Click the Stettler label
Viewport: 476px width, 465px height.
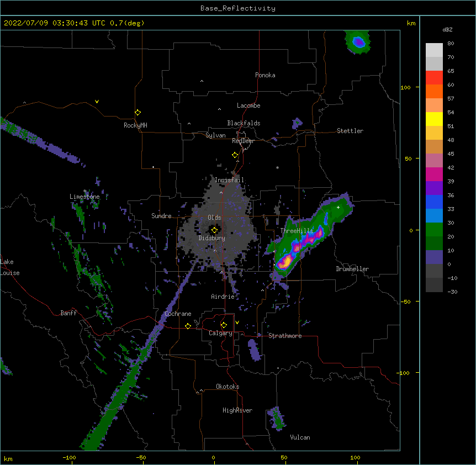[x=350, y=131]
